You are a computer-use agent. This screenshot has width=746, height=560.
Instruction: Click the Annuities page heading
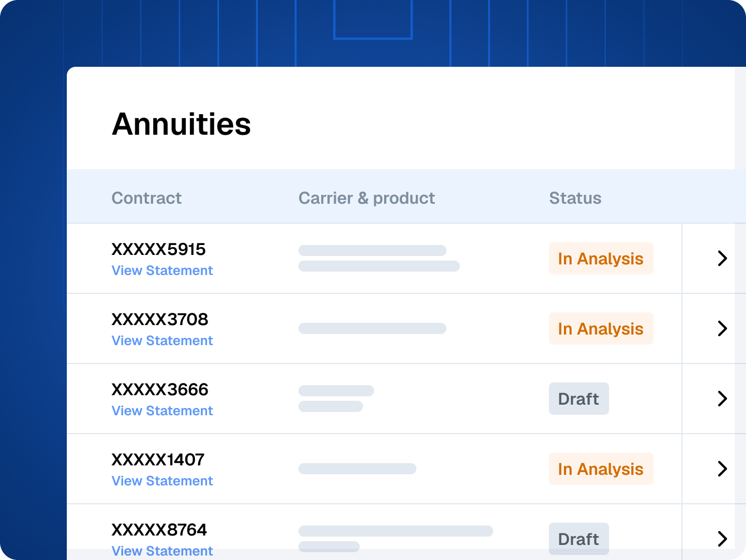pyautogui.click(x=181, y=124)
